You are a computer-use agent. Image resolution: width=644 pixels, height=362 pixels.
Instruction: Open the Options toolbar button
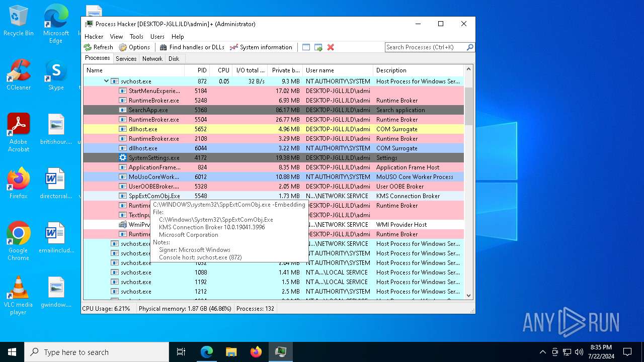point(134,47)
